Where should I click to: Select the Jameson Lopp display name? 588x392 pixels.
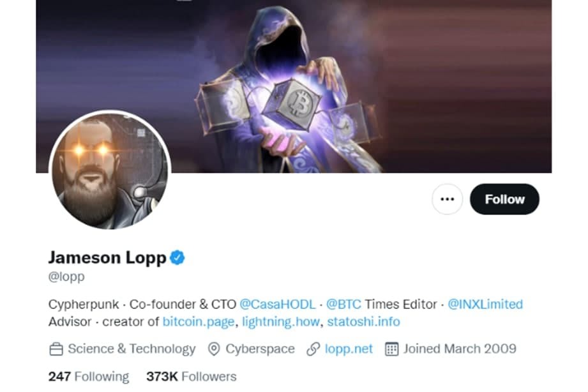[x=107, y=258]
